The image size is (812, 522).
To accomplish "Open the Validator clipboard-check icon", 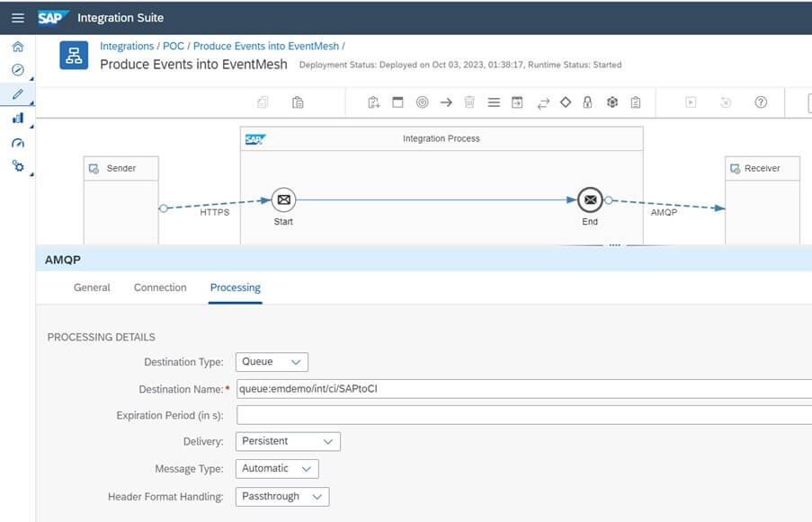I will (x=636, y=102).
